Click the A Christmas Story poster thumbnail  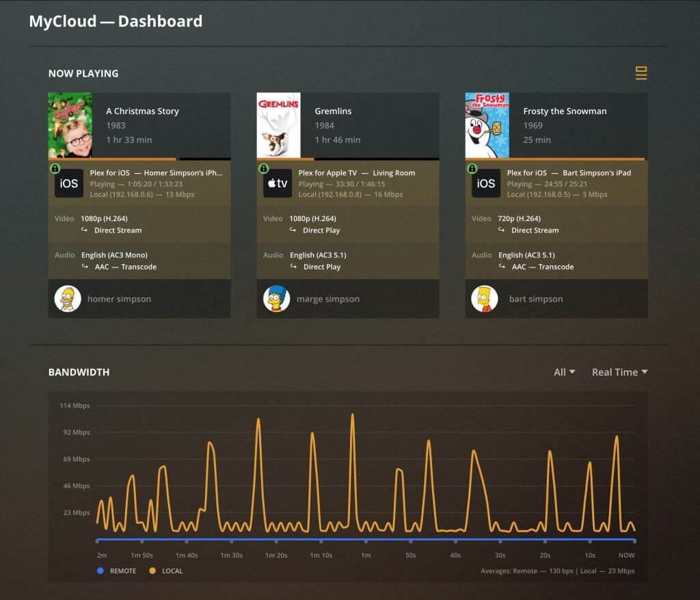point(70,125)
